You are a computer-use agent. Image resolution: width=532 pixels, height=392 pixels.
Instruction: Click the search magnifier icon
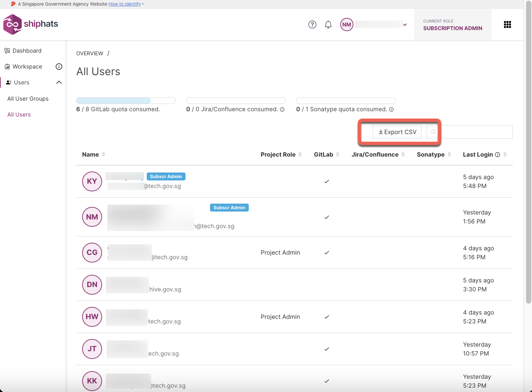pos(433,132)
